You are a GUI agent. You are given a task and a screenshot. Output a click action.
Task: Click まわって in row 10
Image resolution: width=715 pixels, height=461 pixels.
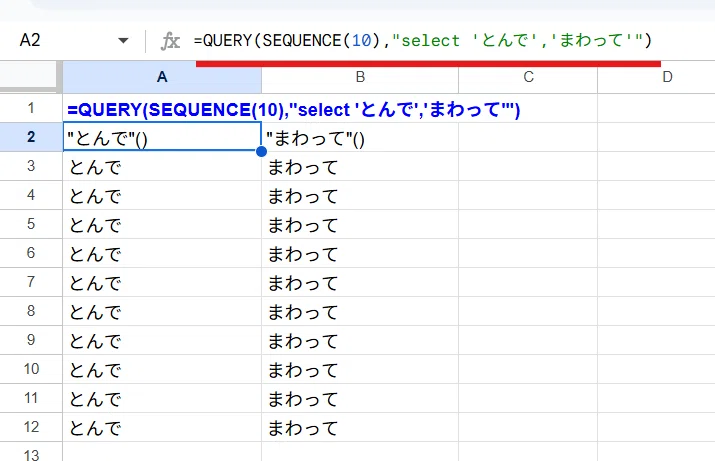click(x=303, y=370)
